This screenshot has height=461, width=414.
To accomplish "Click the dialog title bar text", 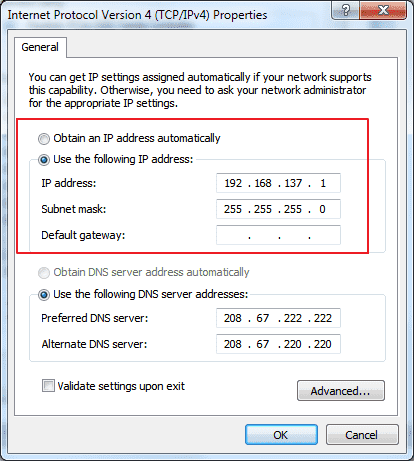I will tap(137, 15).
